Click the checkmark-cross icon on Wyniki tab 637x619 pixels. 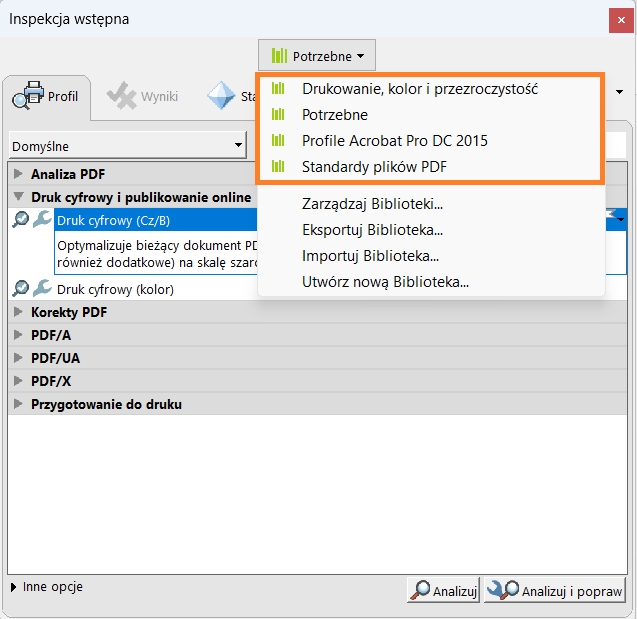(x=121, y=96)
